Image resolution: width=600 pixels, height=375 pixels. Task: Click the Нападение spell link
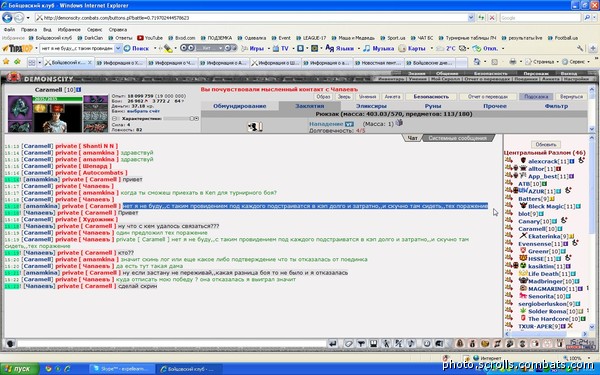[326, 124]
